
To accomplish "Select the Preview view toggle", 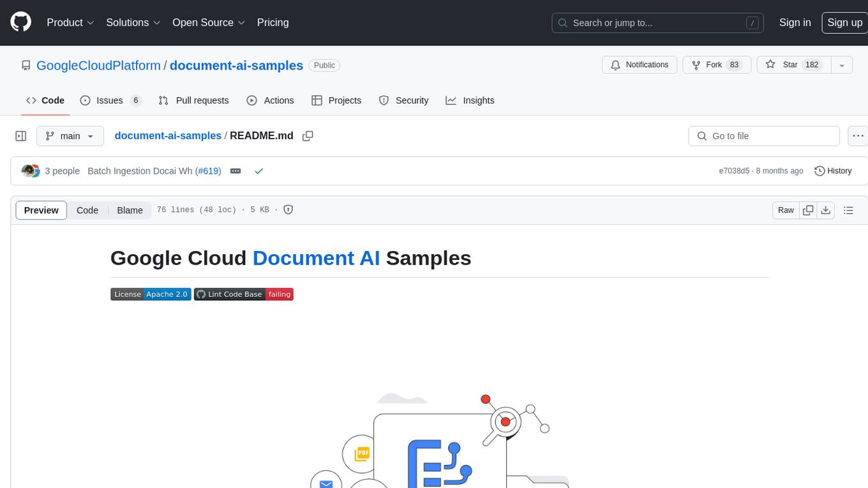I will (41, 210).
